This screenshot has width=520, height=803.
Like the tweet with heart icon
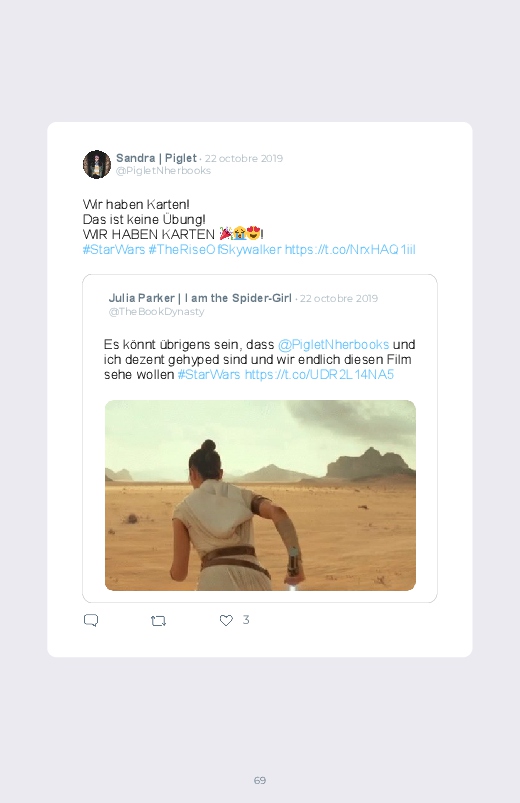click(x=226, y=620)
